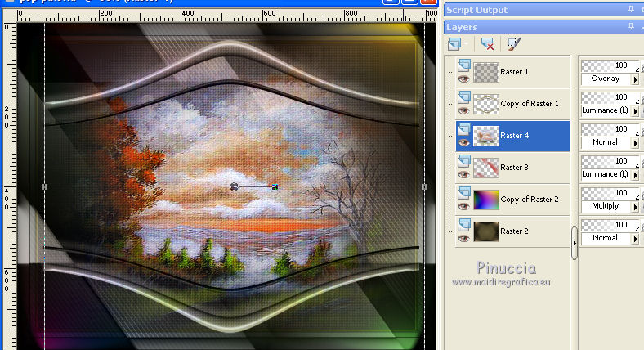Viewport: 644px width, 350px height.
Task: Click the layer type icon of Raster 3
Action: point(464,160)
